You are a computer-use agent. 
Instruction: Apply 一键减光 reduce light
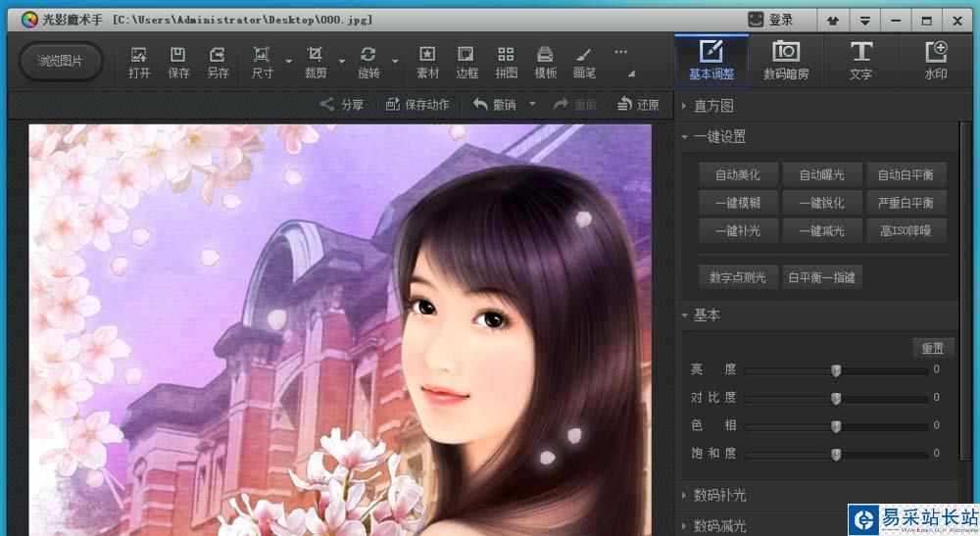[822, 231]
